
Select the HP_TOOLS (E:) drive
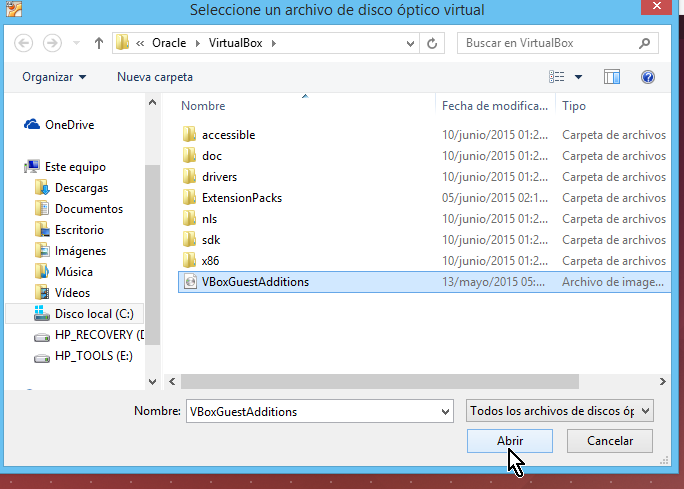pos(83,356)
